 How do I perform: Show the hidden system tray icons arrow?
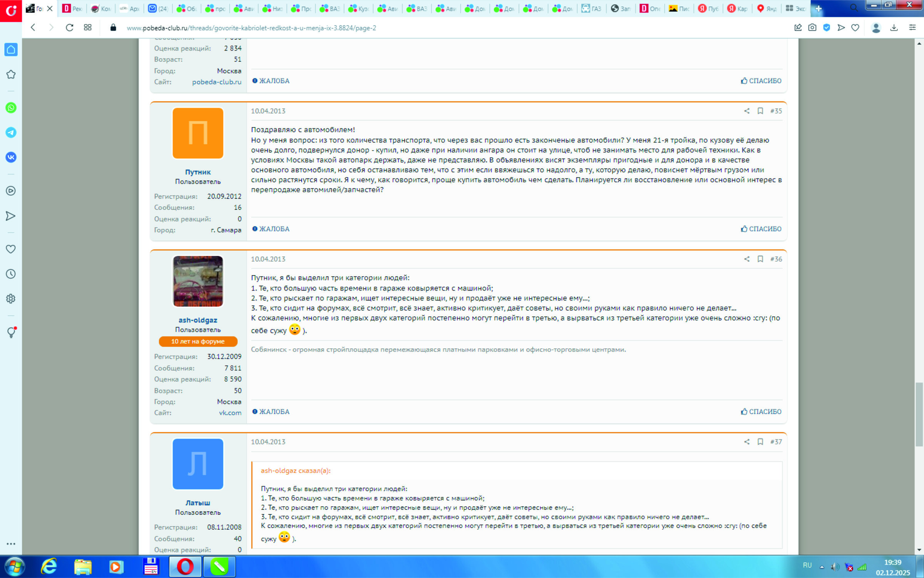[x=822, y=567]
